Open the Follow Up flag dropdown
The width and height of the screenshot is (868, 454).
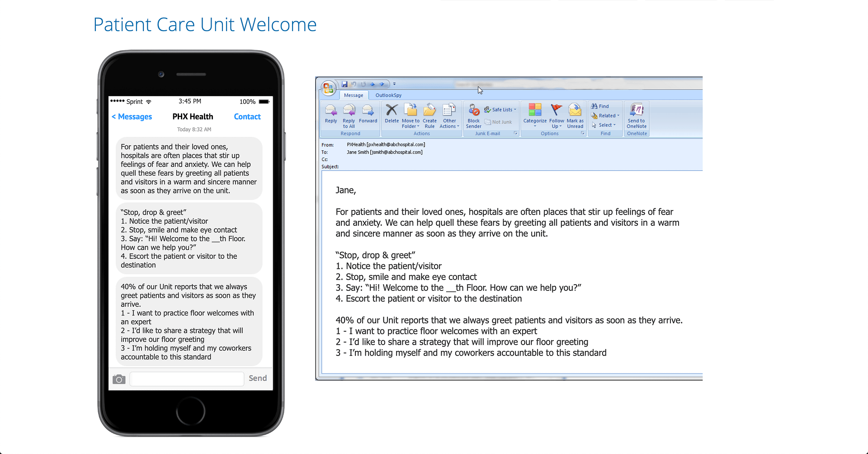[x=557, y=115]
